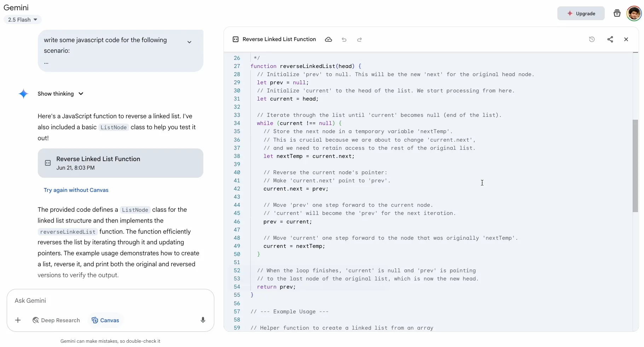
Task: Expand the user prompt with the chevron
Action: (190, 42)
